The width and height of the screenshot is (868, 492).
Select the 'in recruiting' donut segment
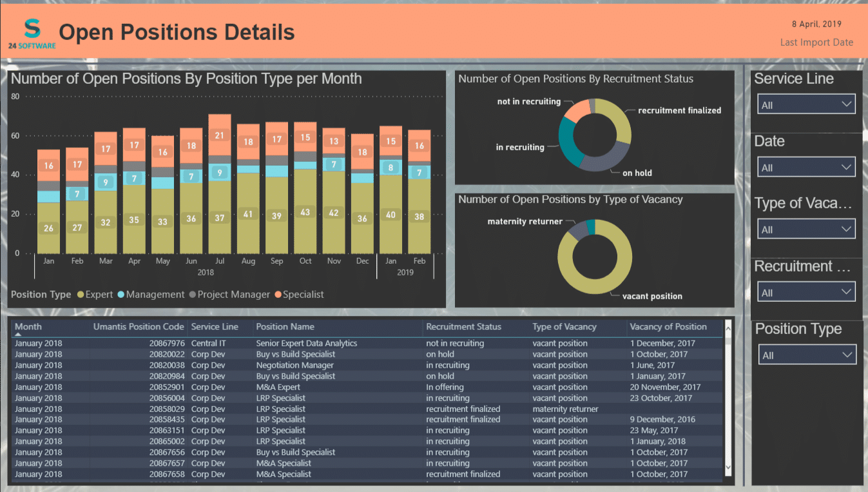568,143
